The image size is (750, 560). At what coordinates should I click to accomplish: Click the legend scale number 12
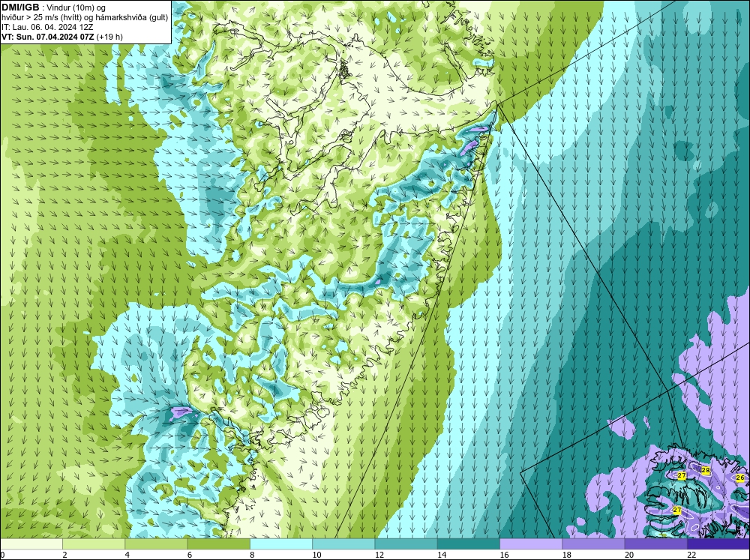(x=379, y=555)
